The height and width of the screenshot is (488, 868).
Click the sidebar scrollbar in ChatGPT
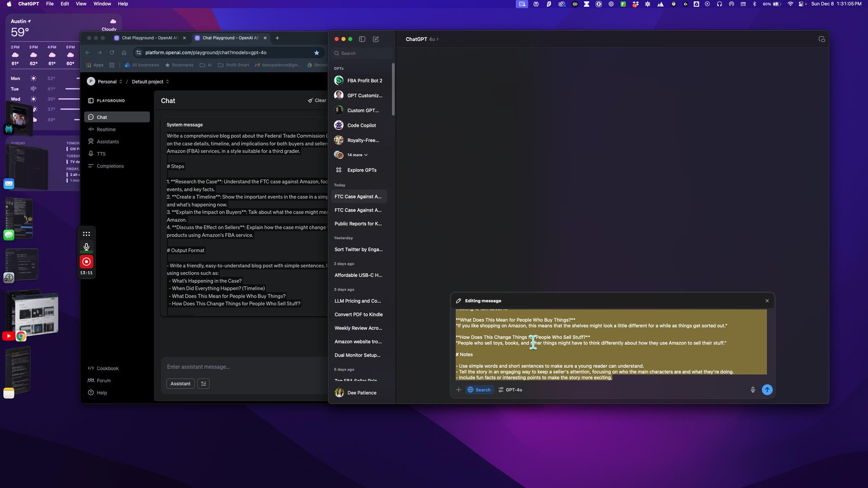tap(393, 89)
